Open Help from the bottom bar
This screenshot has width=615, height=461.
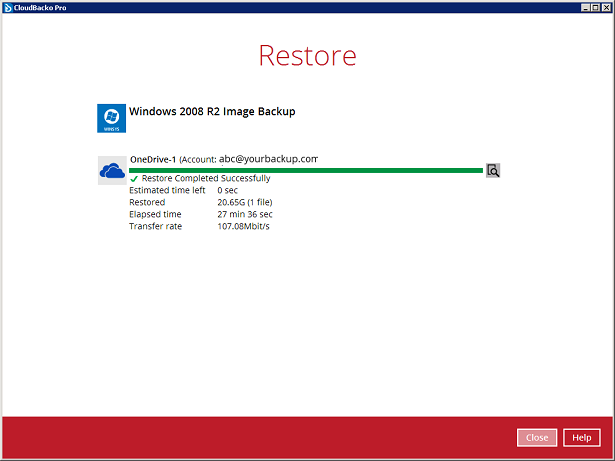582,437
